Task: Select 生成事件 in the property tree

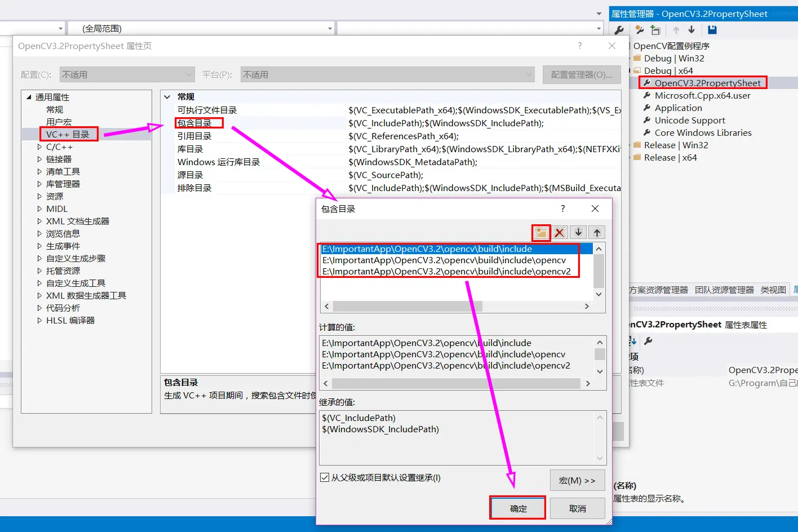Action: pyautogui.click(x=63, y=246)
